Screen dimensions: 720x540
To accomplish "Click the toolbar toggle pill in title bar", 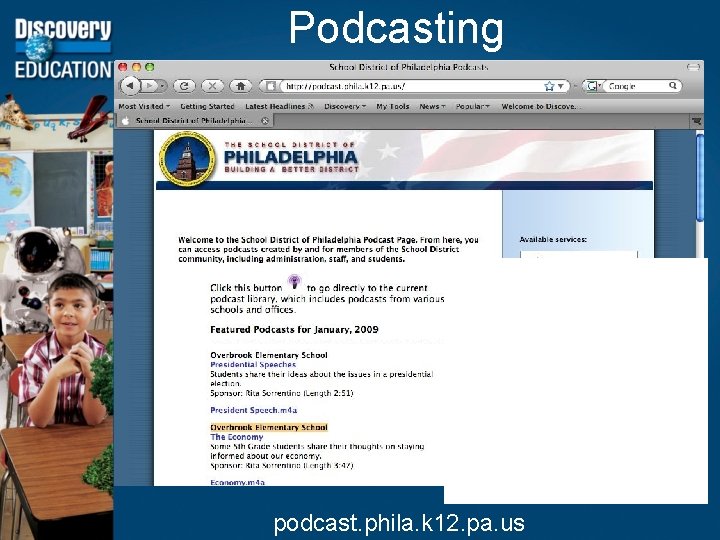I will tap(693, 67).
